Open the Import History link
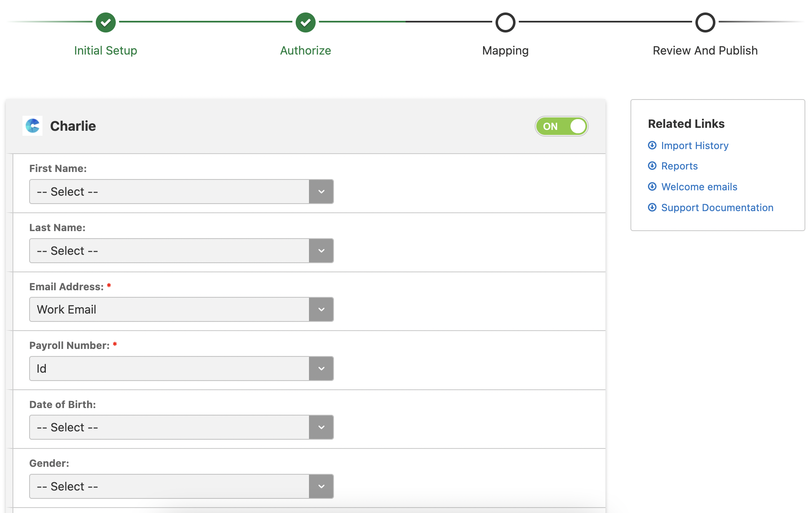Viewport: 812px width, 513px height. tap(695, 145)
